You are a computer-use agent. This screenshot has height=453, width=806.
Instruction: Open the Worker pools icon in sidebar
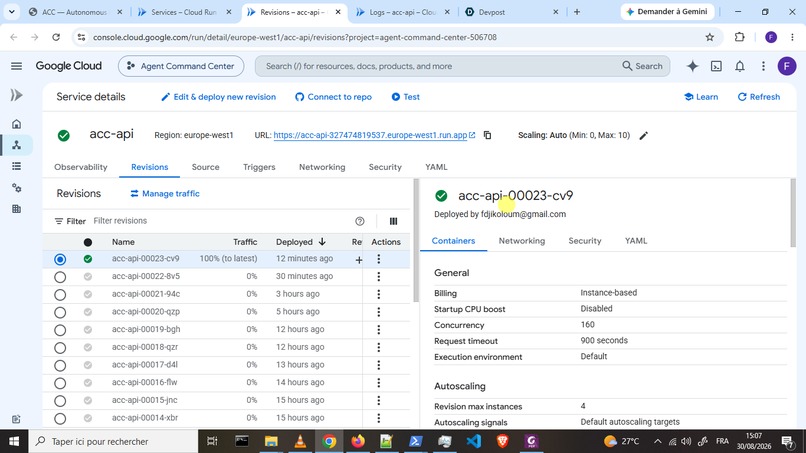pos(16,188)
